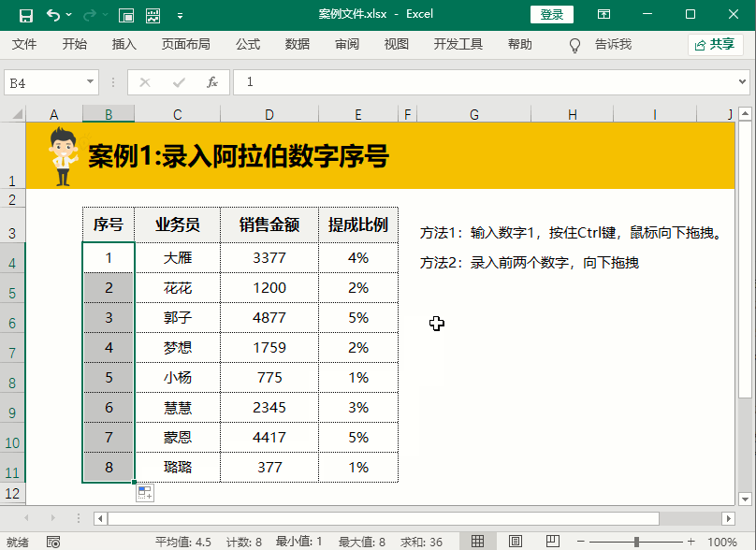Click the Insert Function fx icon
Screen dimensions: 756x550
tap(212, 82)
